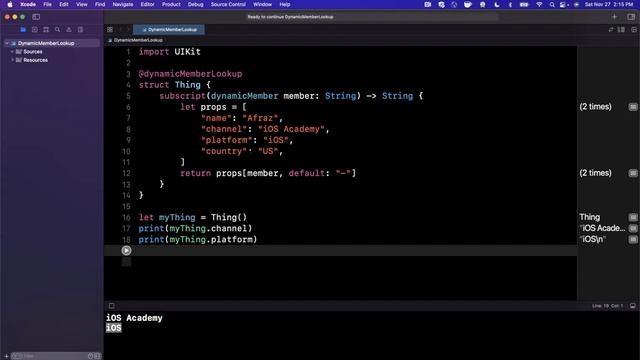Open the Editor menu
Viewport: 640px width, 360px height.
[147, 4]
